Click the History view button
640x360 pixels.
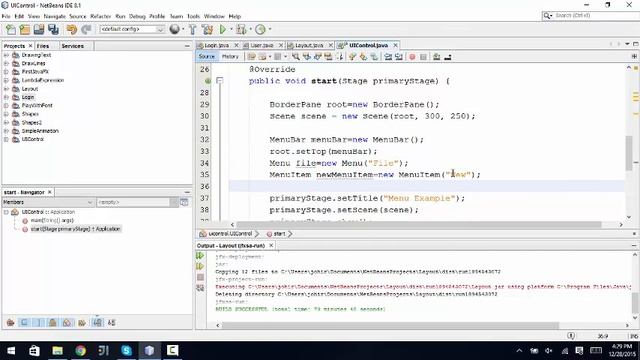pyautogui.click(x=230, y=57)
